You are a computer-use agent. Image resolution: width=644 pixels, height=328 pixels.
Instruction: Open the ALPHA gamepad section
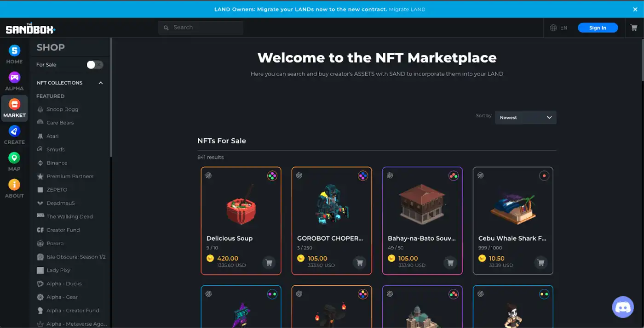14,81
